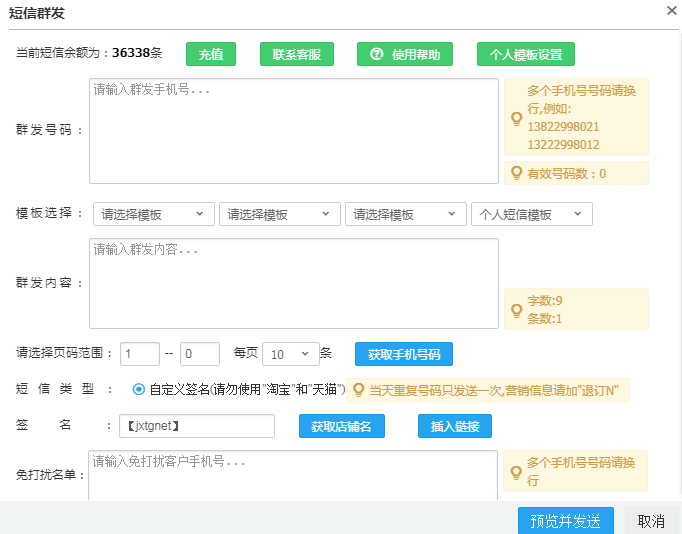This screenshot has height=534, width=682.
Task: Open 使用帮助 help with question icon
Action: [x=404, y=54]
